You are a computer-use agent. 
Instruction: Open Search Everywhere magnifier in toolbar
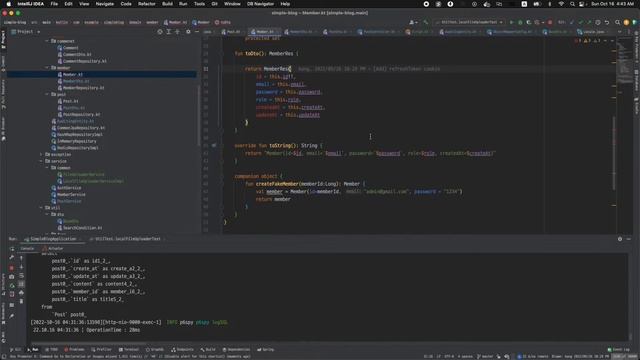(x=618, y=22)
